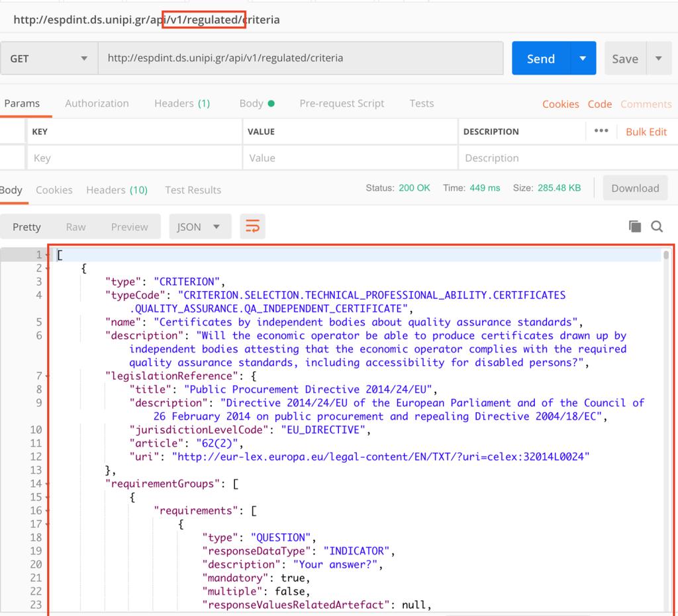The image size is (678, 616).
Task: Click the "QUESTION" type value on line 18
Action: coord(281,538)
